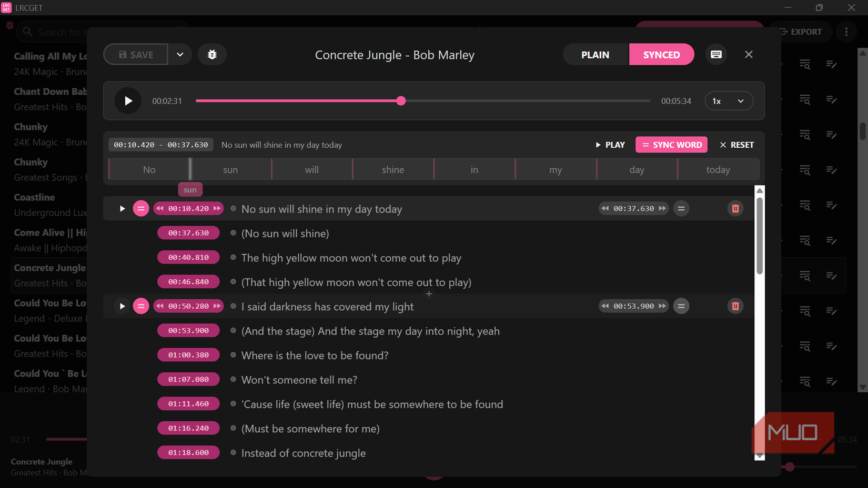868x488 pixels.
Task: Click the 00:10.420 - 00:37.630 time range label
Action: pos(160,145)
